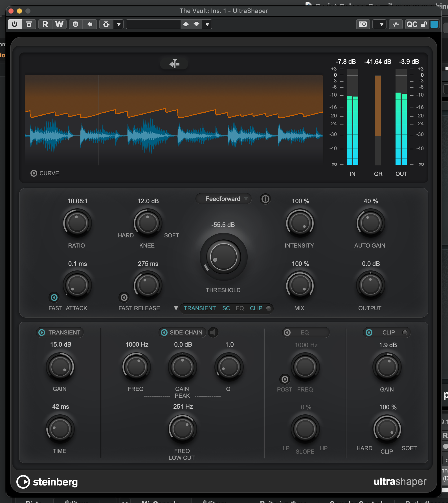Switch to the TRANSIENT tab
The width and height of the screenshot is (448, 503).
(x=200, y=308)
